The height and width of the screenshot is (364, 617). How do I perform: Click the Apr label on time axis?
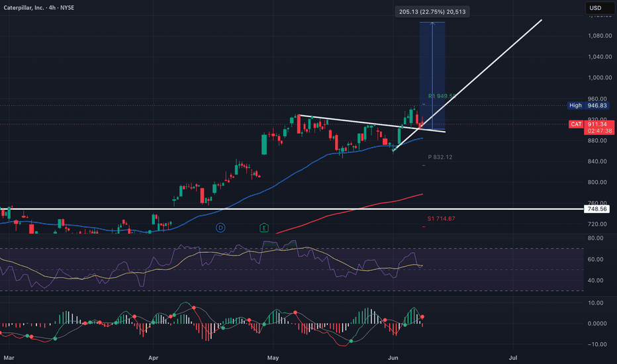(153, 357)
